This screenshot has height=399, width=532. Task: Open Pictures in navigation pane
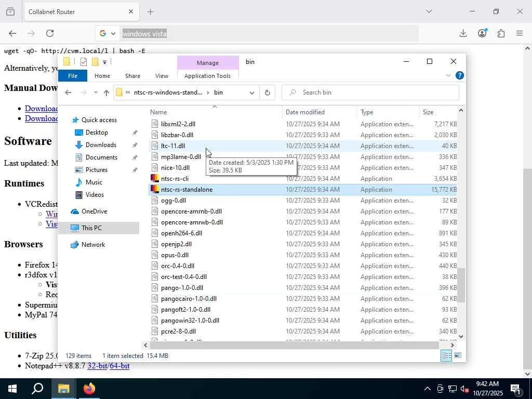[x=96, y=170]
